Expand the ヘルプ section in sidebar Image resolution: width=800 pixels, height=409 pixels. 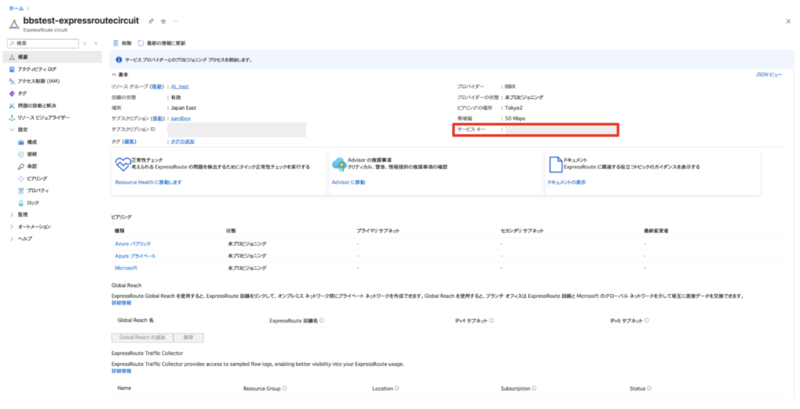(x=12, y=239)
